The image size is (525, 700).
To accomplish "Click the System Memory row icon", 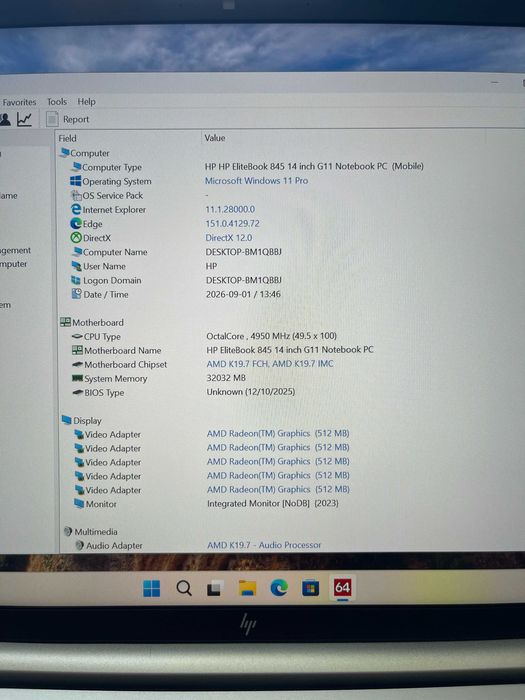I will [x=78, y=379].
